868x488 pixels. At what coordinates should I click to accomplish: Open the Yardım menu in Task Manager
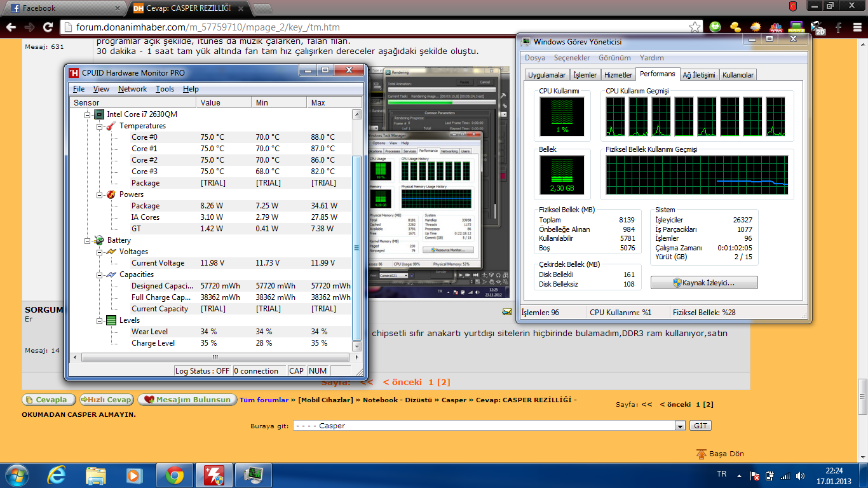click(x=651, y=57)
